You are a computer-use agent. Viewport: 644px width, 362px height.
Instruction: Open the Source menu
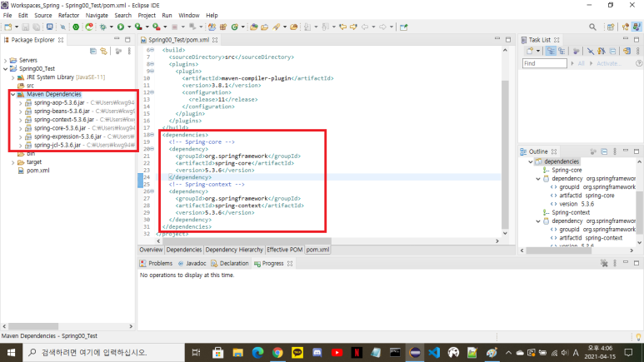pos(43,15)
